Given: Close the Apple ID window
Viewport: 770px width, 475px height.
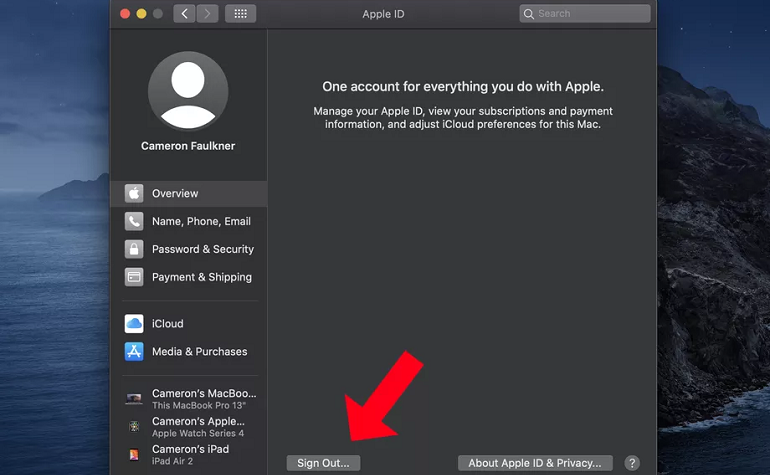Looking at the screenshot, I should tap(125, 14).
